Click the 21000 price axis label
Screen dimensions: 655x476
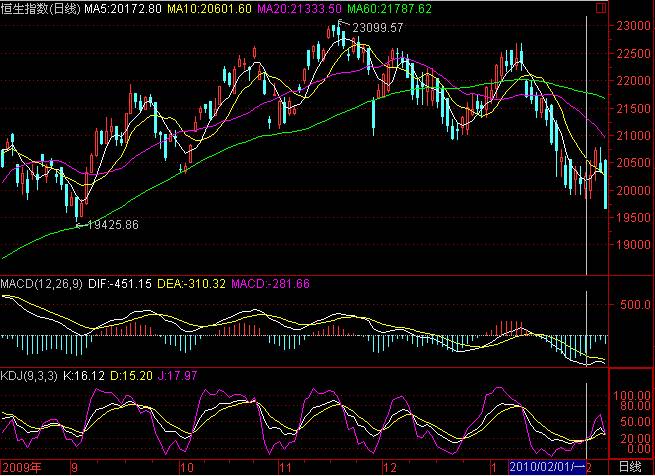tap(633, 135)
